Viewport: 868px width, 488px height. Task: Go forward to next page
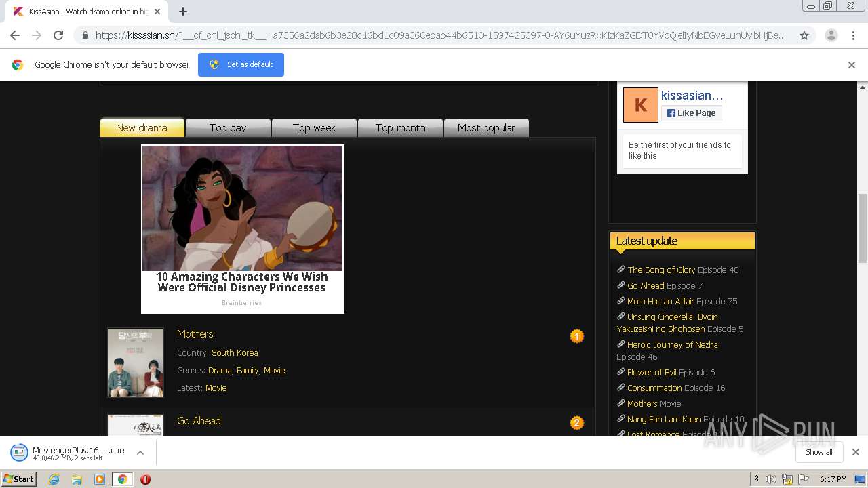[x=37, y=35]
